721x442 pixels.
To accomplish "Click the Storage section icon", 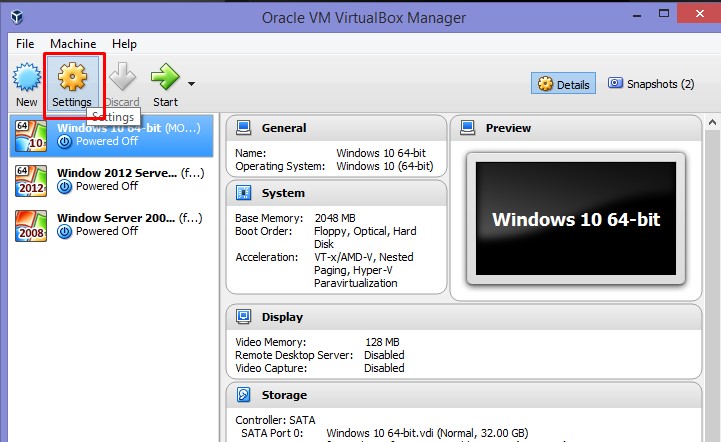I will coord(243,395).
